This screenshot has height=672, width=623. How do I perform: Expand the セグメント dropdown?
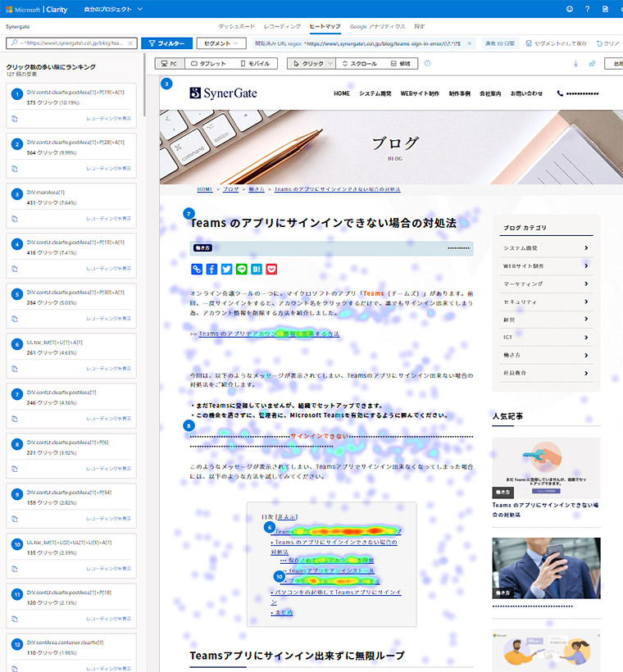221,43
